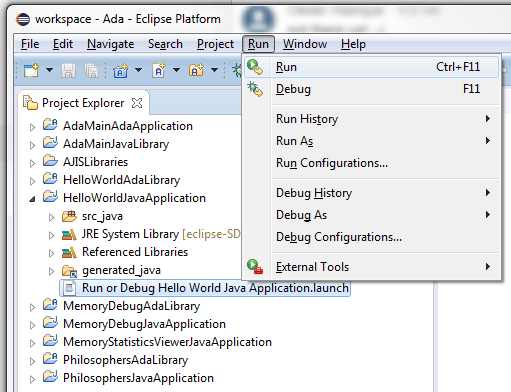Open dropdown arrow next to New Ada Project
511x392 pixels.
[x=138, y=70]
